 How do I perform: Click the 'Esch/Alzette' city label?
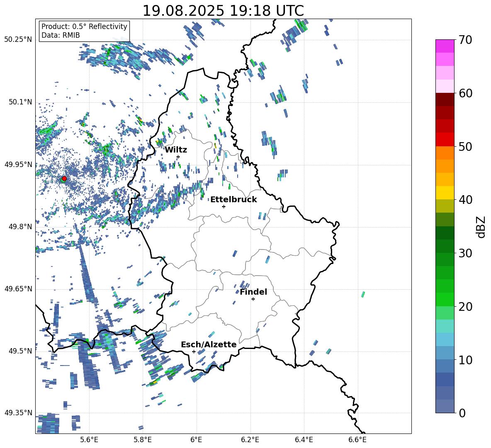(209, 344)
